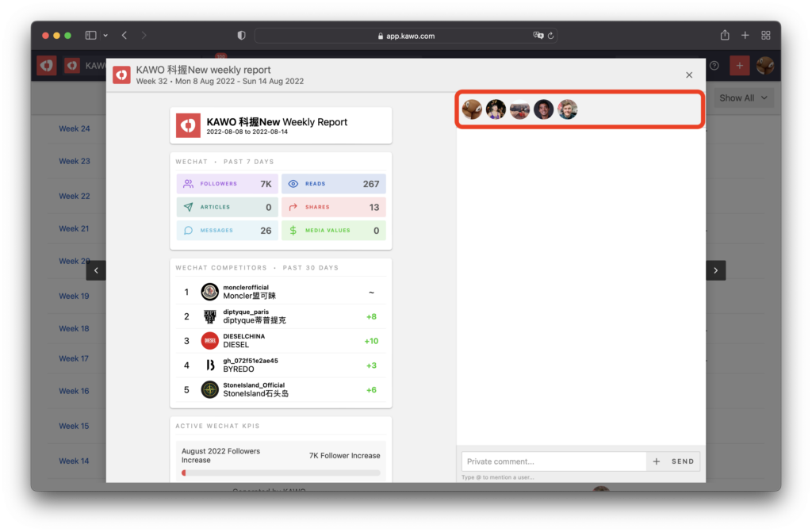The image size is (812, 532).
Task: Focus the Private comment text field
Action: [553, 461]
